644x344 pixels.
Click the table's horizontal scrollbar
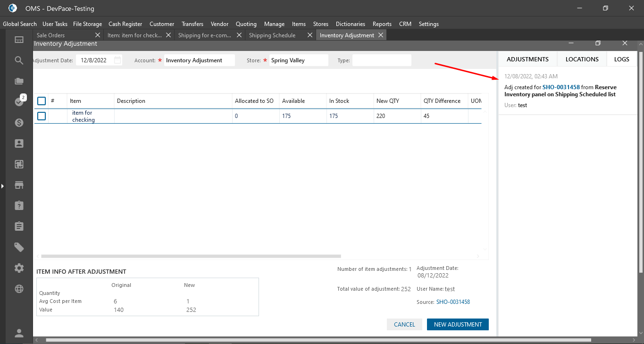tap(191, 256)
